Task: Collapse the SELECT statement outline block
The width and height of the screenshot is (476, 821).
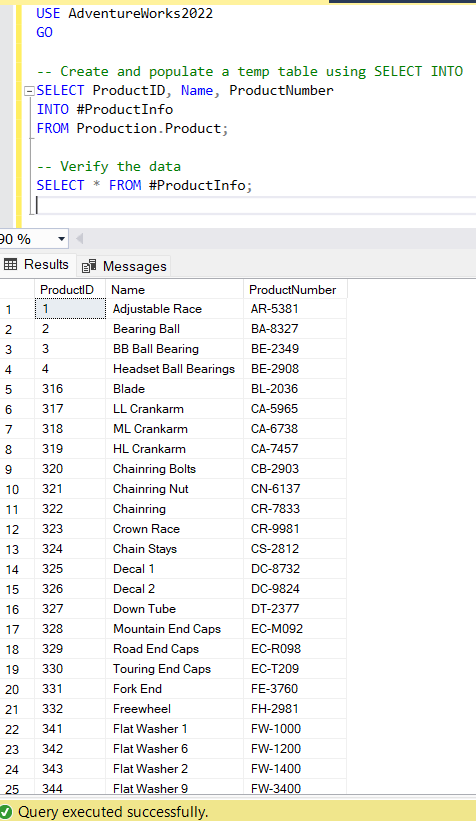Action: (29, 91)
